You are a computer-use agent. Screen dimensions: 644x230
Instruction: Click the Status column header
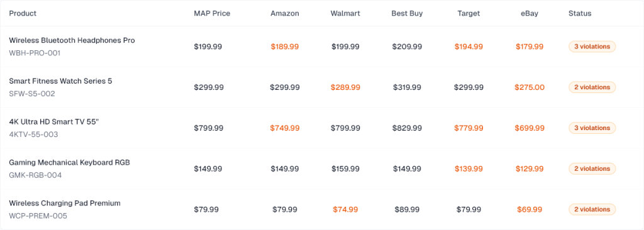point(580,13)
